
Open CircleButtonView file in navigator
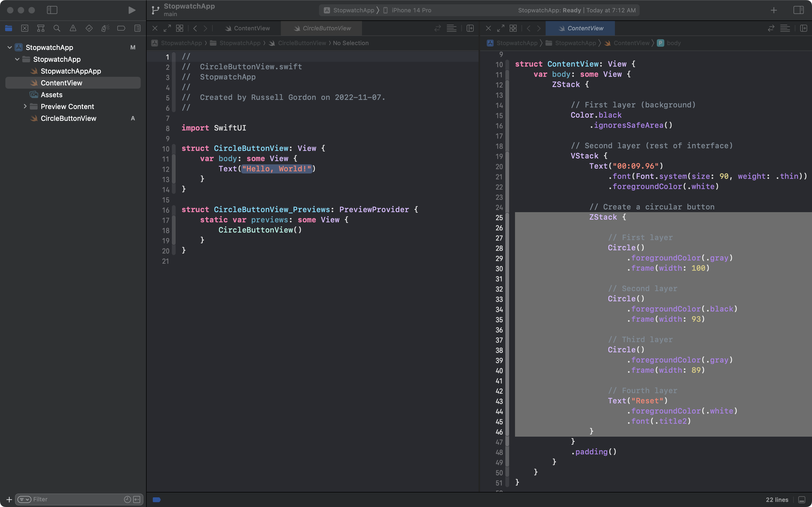coord(68,118)
